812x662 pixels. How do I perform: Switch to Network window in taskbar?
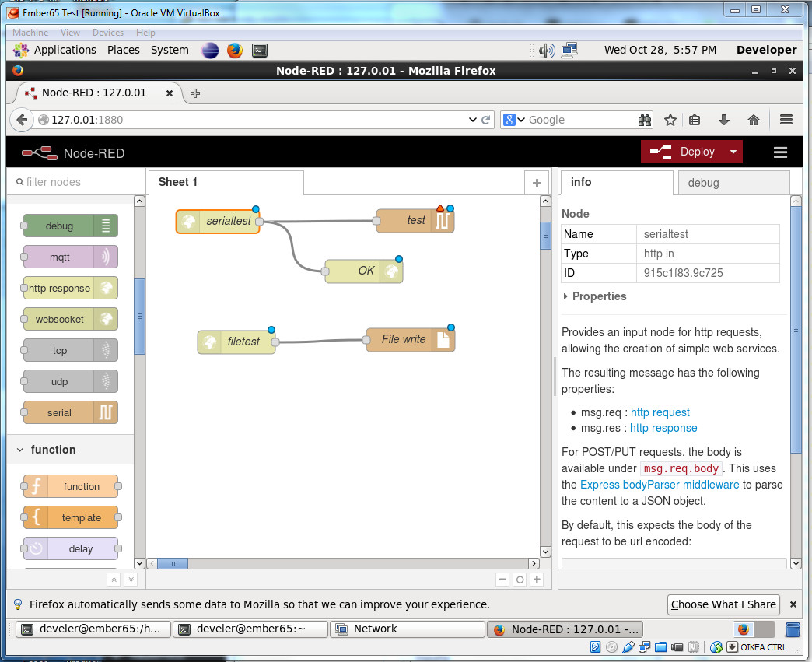click(407, 629)
